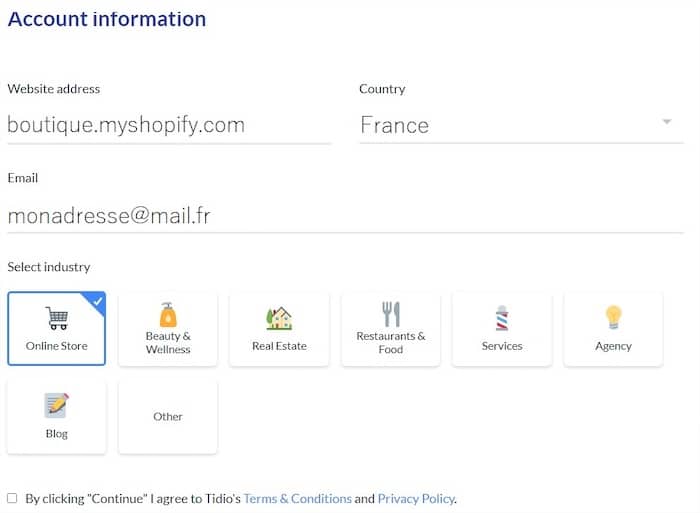This screenshot has width=700, height=513.
Task: Open the Terms & Conditions link
Action: pyautogui.click(x=297, y=498)
